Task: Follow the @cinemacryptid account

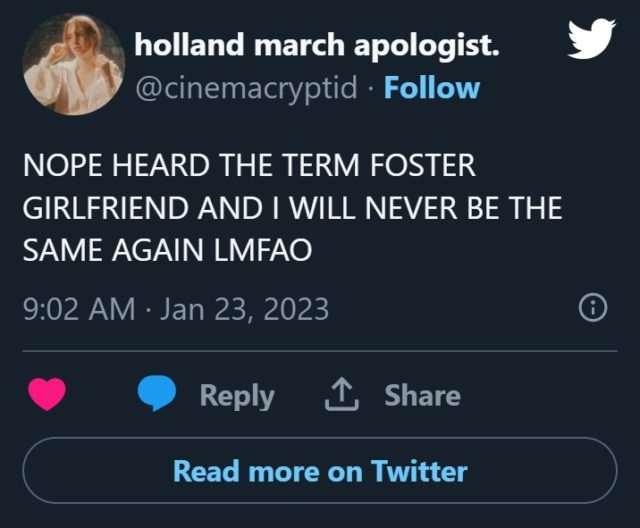Action: pos(432,88)
